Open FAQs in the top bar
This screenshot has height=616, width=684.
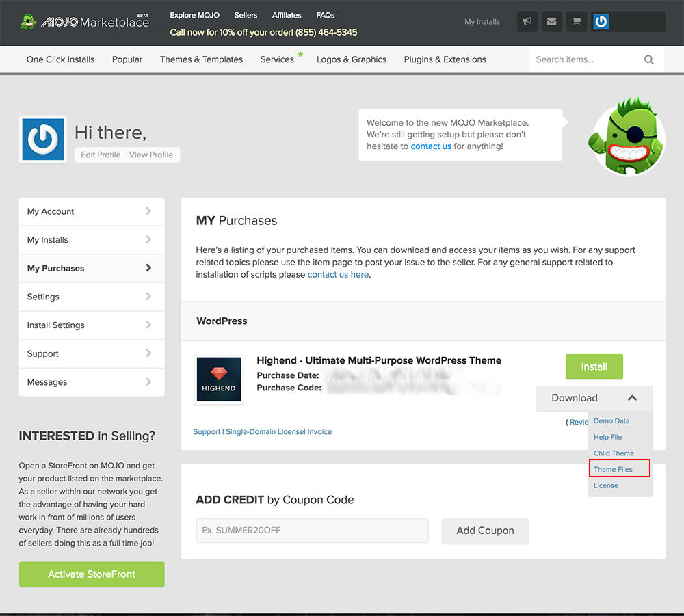326,15
